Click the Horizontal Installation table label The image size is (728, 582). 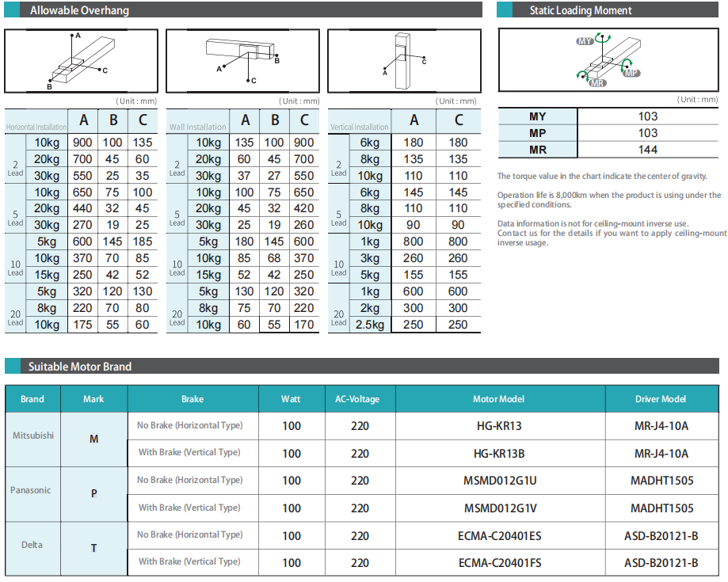[x=36, y=127]
